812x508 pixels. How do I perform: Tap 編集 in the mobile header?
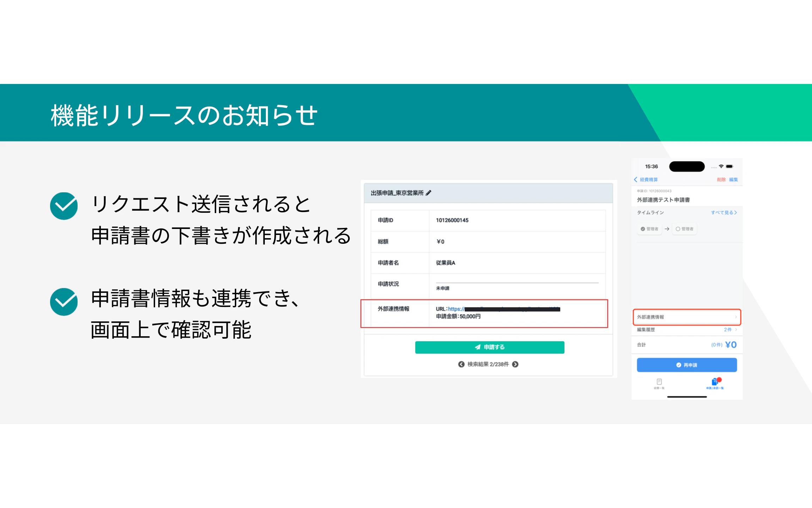pyautogui.click(x=733, y=180)
